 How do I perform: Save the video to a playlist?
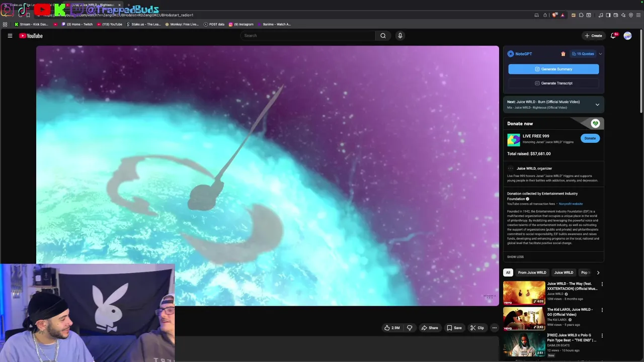(454, 328)
